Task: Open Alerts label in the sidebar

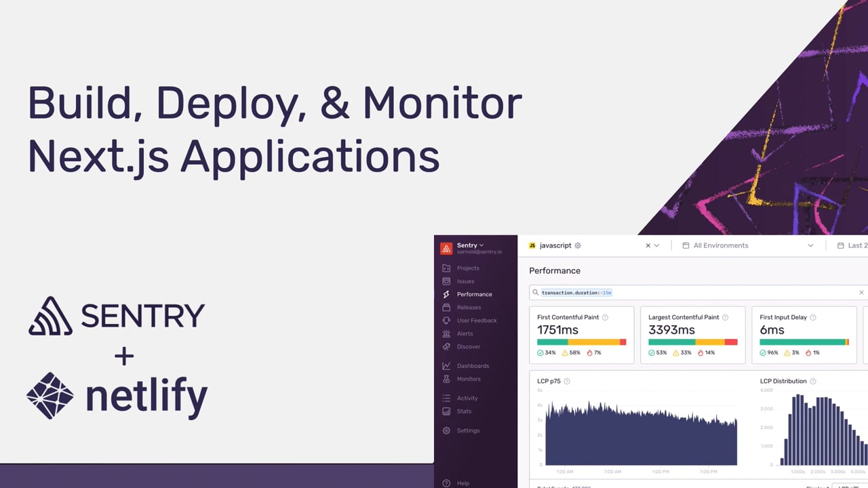Action: (465, 333)
